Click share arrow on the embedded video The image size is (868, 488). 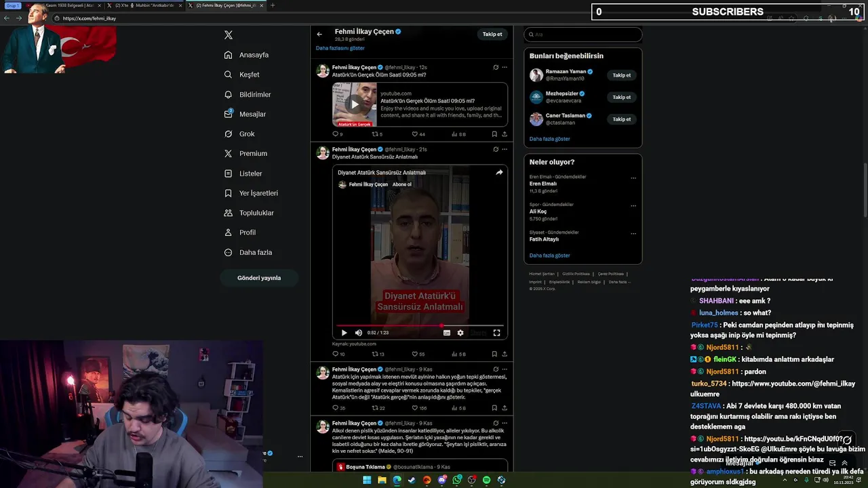[499, 172]
